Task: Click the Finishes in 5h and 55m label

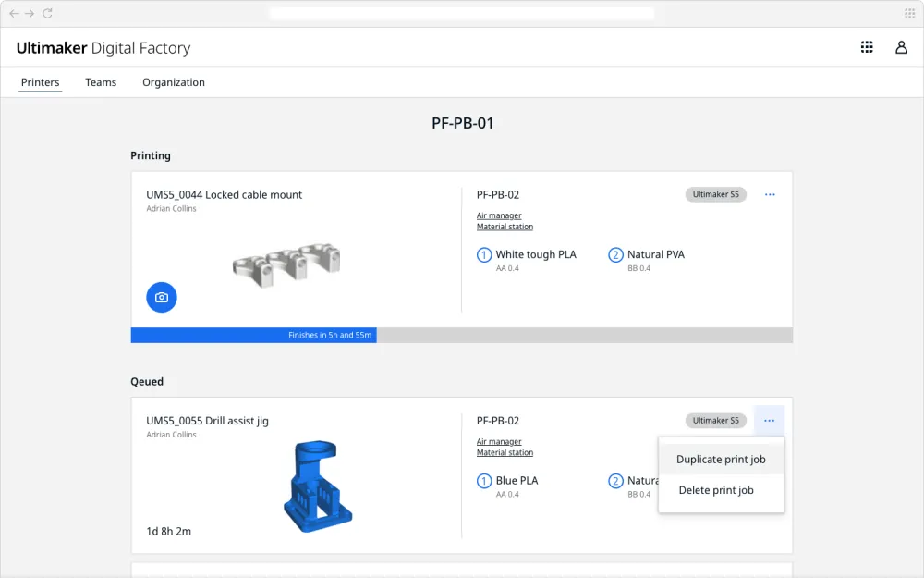Action: coord(330,335)
